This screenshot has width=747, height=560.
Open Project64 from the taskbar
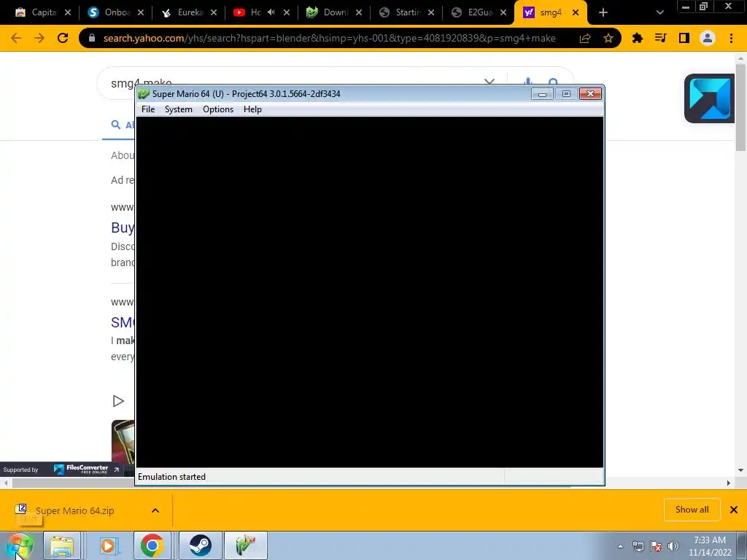tap(246, 545)
